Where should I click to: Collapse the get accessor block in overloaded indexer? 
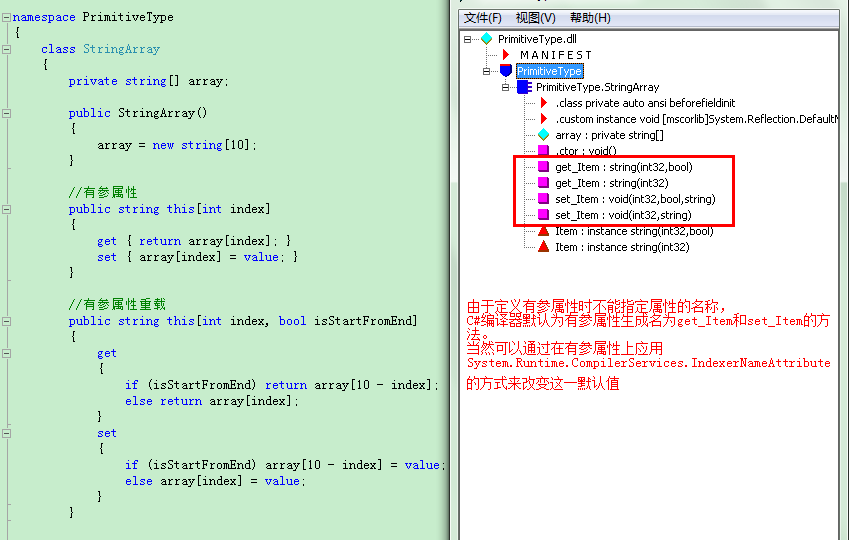(x=6, y=353)
